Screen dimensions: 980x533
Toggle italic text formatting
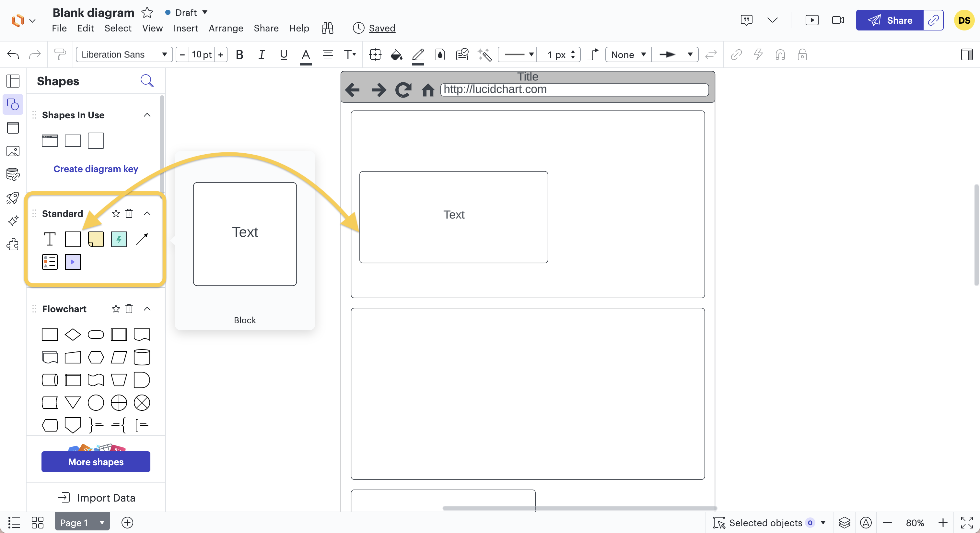click(x=261, y=55)
